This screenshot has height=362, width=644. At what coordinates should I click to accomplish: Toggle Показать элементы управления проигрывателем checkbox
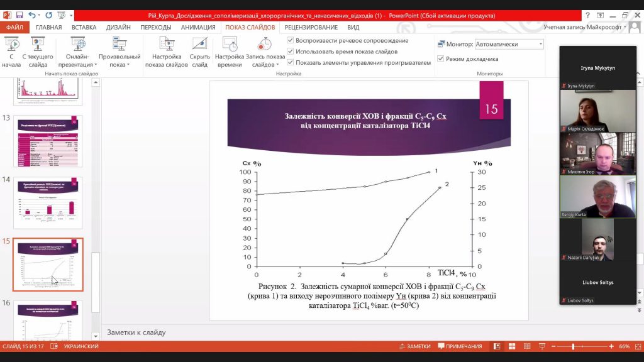[291, 62]
